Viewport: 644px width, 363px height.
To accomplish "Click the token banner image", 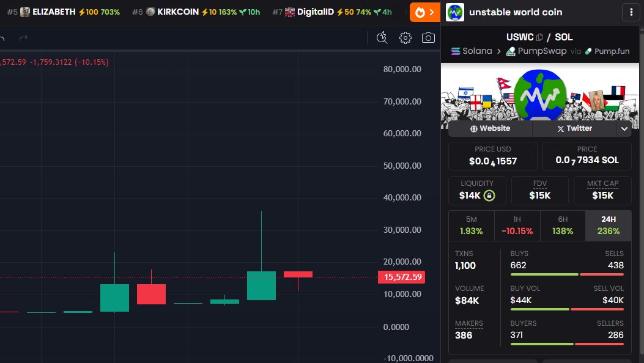I will click(539, 93).
